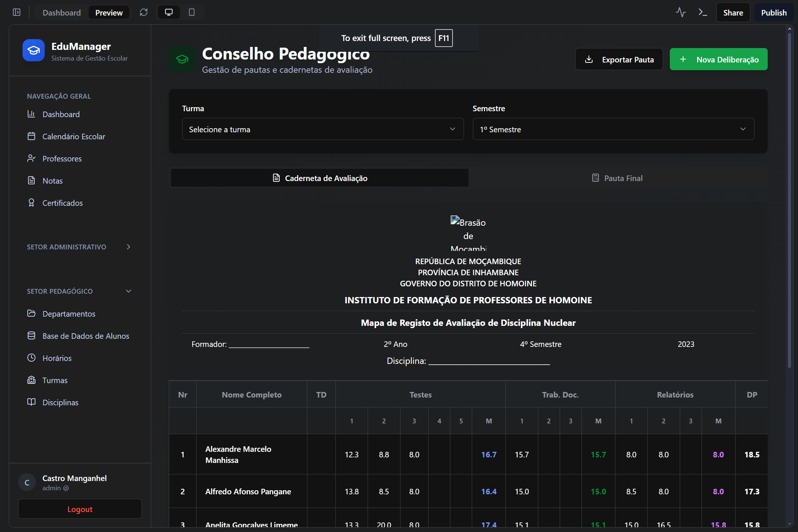Switch to mobile view icon
798x532 pixels.
tap(192, 12)
